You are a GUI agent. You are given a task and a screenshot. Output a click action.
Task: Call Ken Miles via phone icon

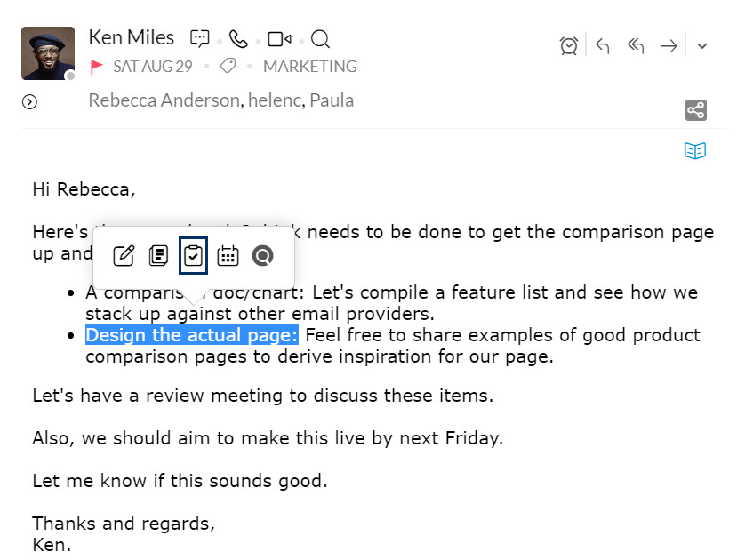point(238,39)
